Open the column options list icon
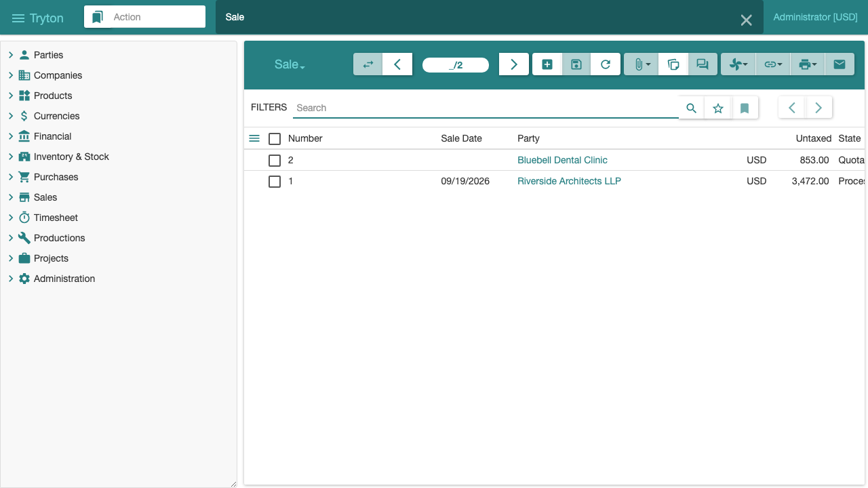 click(254, 138)
